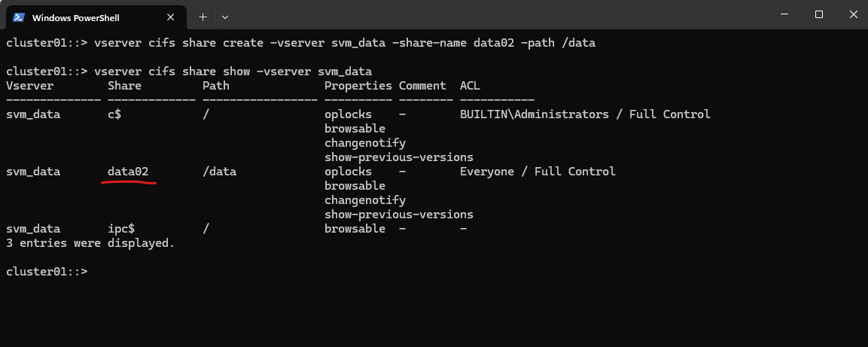
Task: Click the ipc$ share entry
Action: 121,229
